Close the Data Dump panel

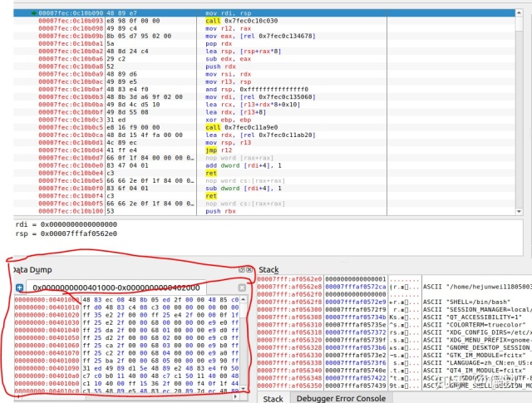(x=249, y=270)
